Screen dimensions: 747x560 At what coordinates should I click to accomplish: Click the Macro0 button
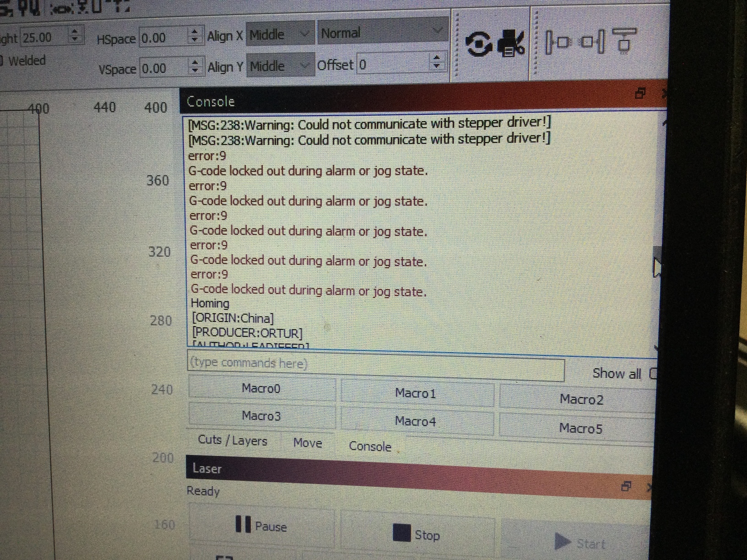point(261,388)
